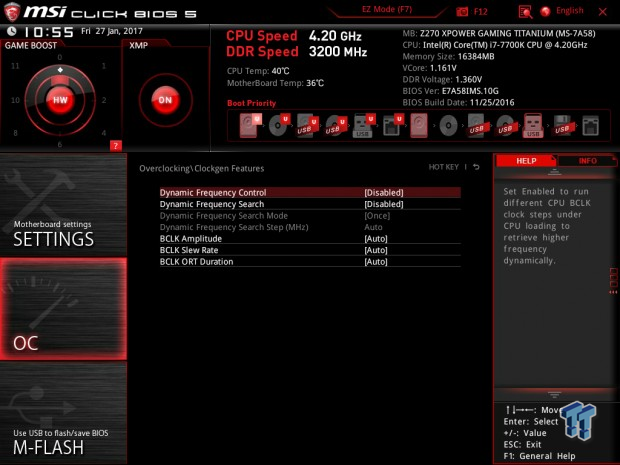
Task: Select the legacy USB hard disk boot icon
Action: click(476, 126)
